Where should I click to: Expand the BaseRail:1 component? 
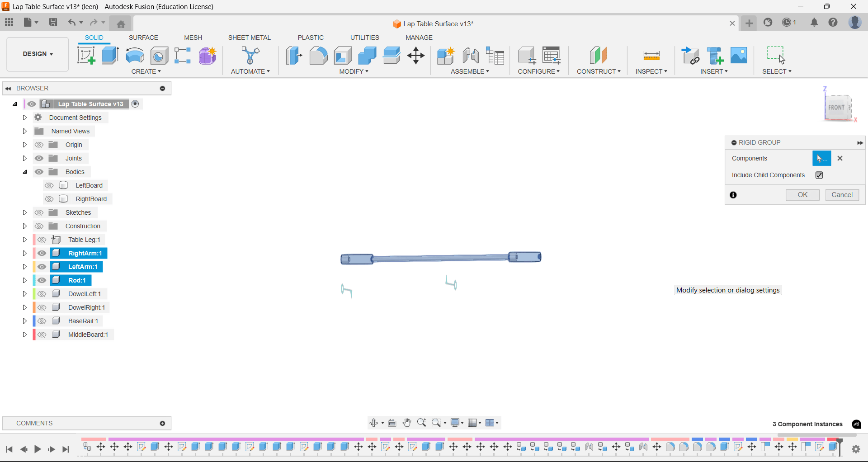click(25, 321)
